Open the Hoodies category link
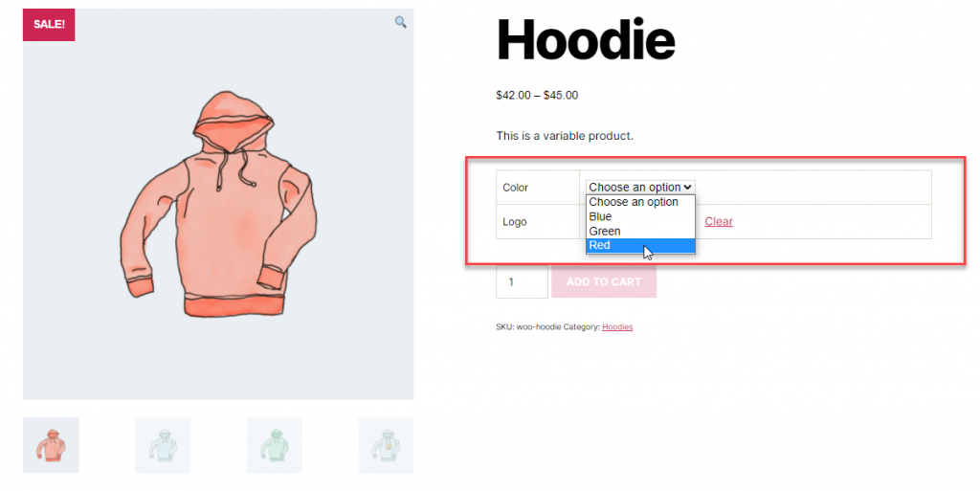 [x=617, y=326]
